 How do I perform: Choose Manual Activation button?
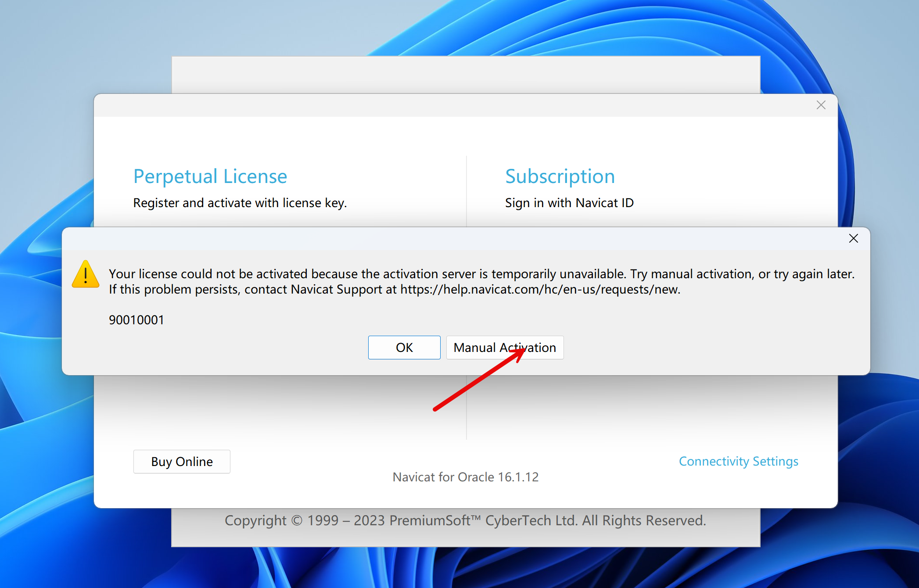(x=504, y=348)
